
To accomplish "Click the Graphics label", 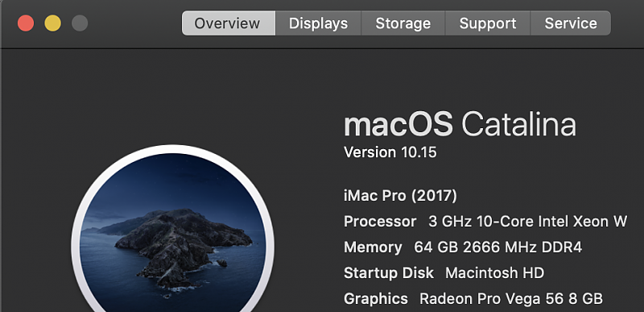I will point(376,299).
